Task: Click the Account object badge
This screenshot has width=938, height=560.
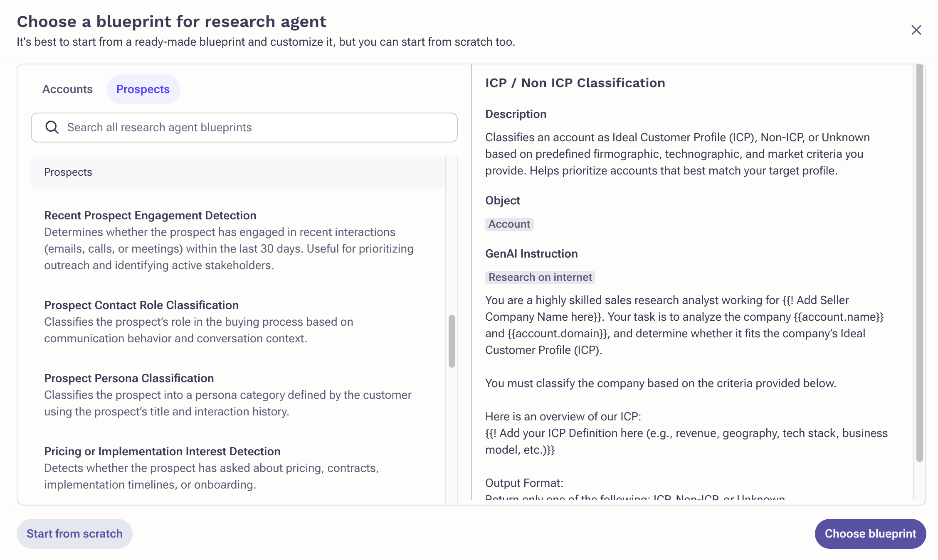Action: click(x=509, y=224)
